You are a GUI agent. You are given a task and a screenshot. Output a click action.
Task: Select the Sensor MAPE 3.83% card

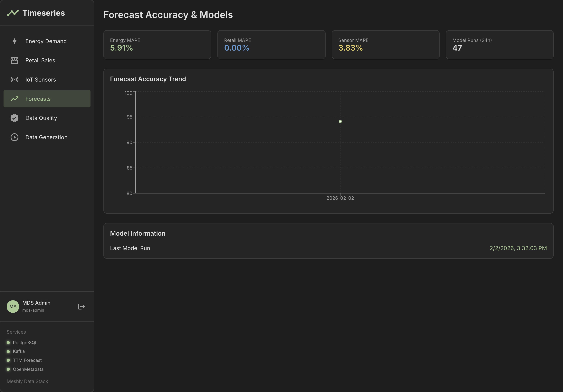[385, 45]
